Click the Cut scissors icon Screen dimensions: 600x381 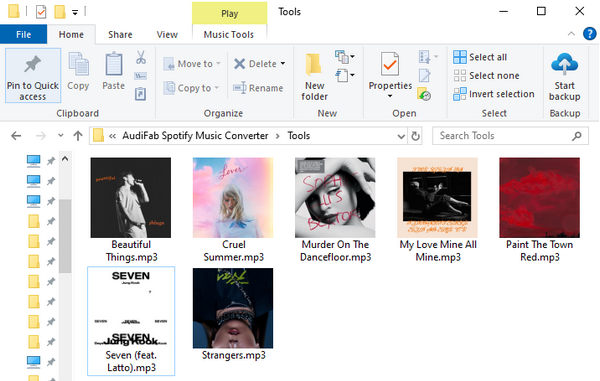click(141, 57)
